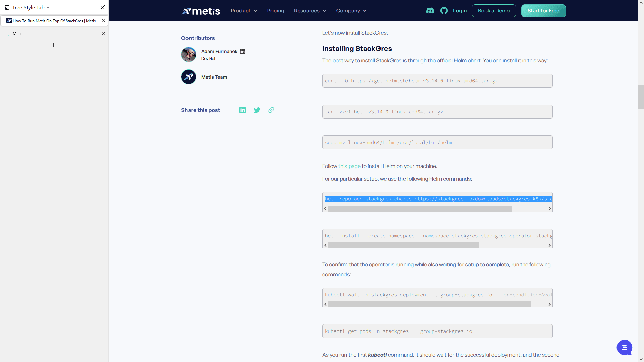Click the kubectl wait -n stackgres command text
Viewport: 644px width, 362px height.
(x=439, y=295)
